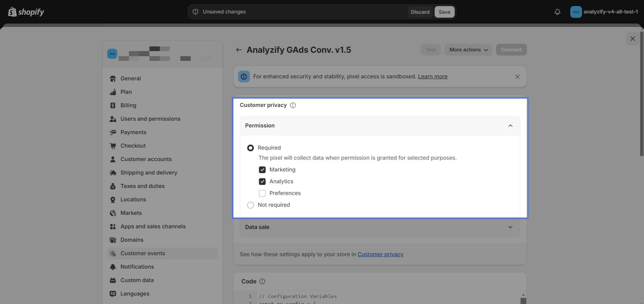
Task: Click the Save button
Action: (x=445, y=12)
